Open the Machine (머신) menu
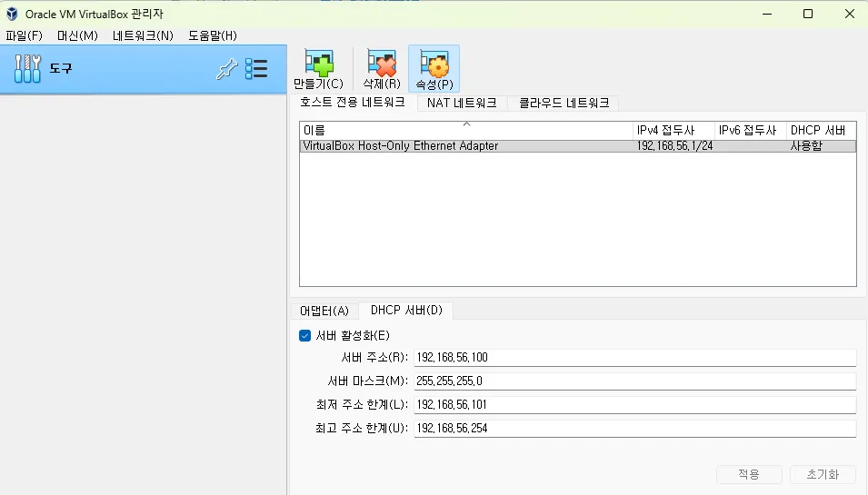This screenshot has height=495, width=868. pos(77,36)
